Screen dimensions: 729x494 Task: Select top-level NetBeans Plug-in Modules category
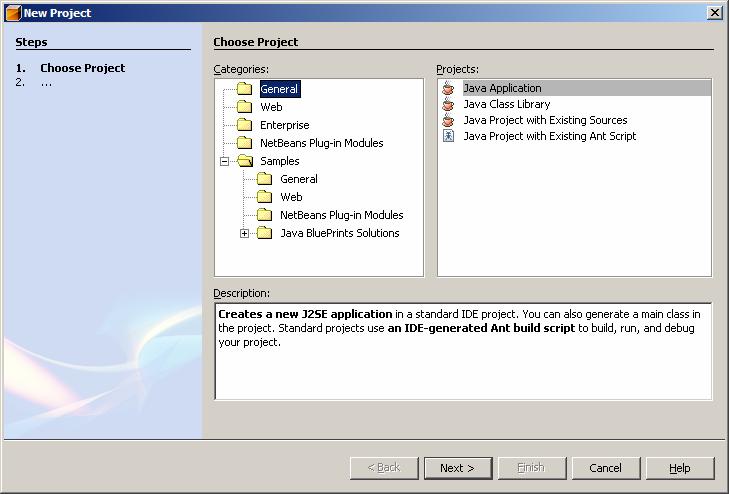click(322, 143)
